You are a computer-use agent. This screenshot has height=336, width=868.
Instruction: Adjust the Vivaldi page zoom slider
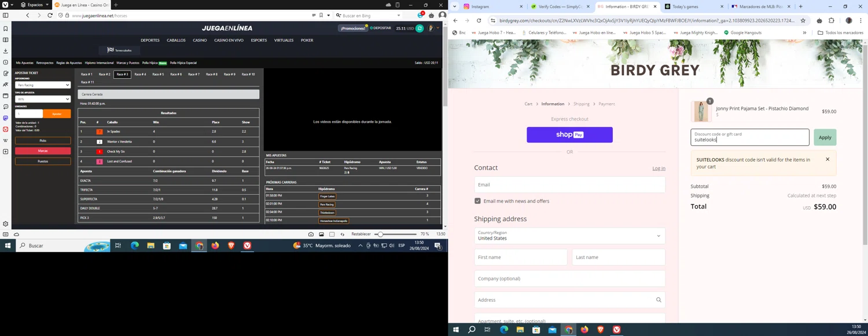click(396, 235)
